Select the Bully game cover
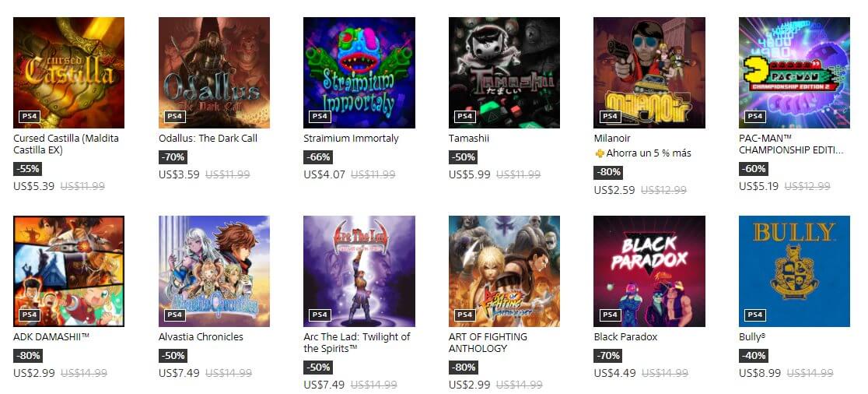The height and width of the screenshot is (394, 868). point(794,271)
